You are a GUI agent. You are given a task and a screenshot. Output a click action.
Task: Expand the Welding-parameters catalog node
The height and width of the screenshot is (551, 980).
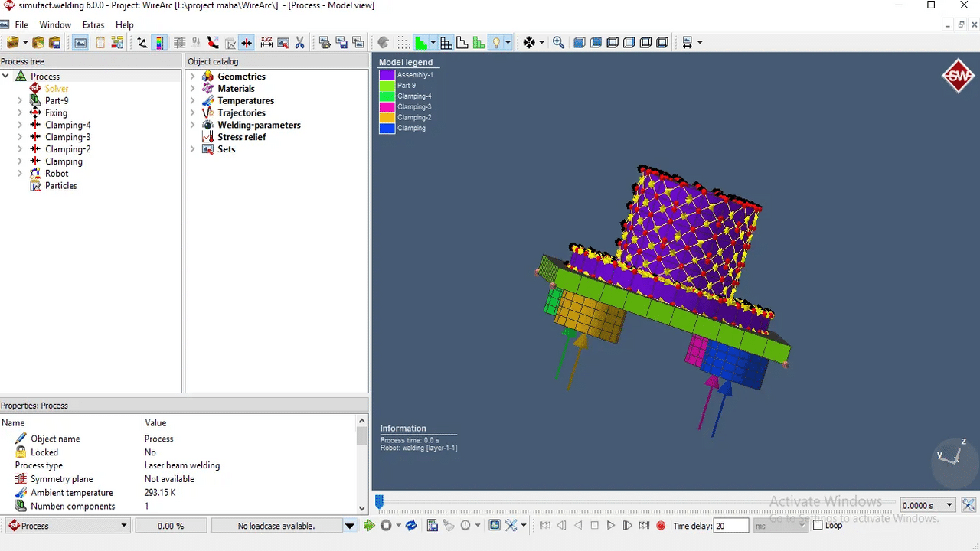coord(192,125)
